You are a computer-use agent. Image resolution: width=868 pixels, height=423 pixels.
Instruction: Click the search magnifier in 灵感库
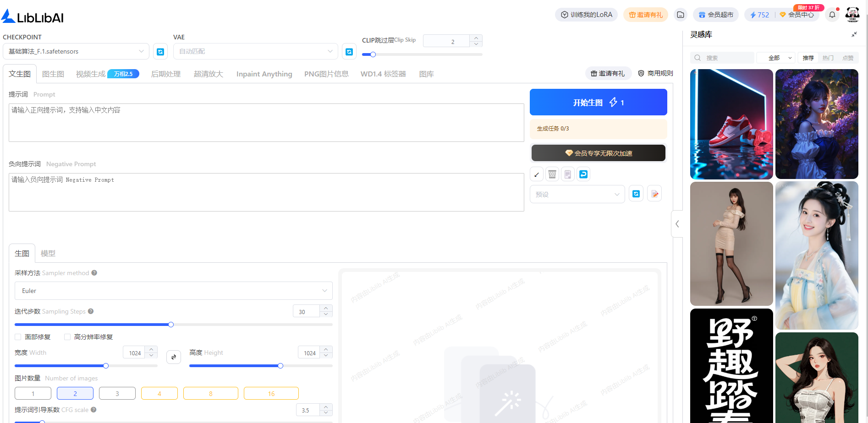pyautogui.click(x=698, y=58)
